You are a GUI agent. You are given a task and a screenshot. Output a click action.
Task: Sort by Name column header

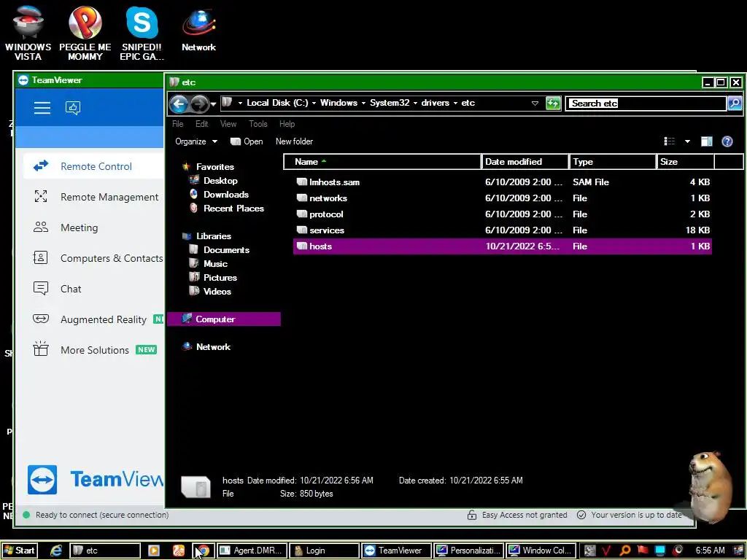tap(382, 162)
